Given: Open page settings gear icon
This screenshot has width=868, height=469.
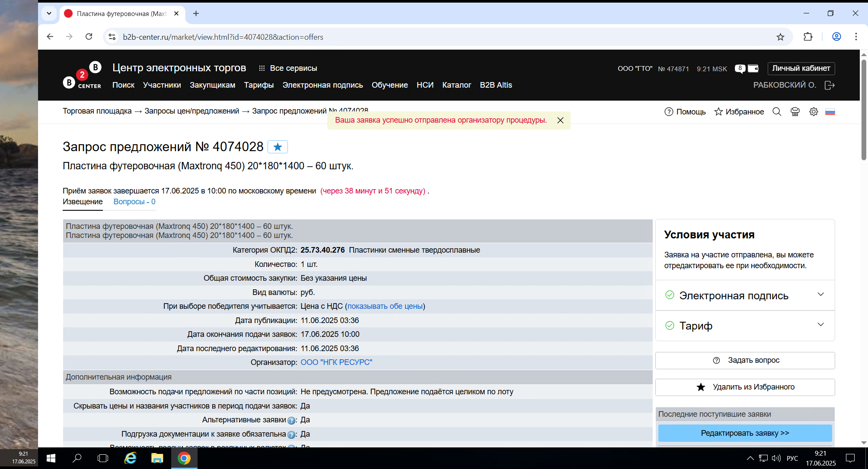Looking at the screenshot, I should (814, 112).
